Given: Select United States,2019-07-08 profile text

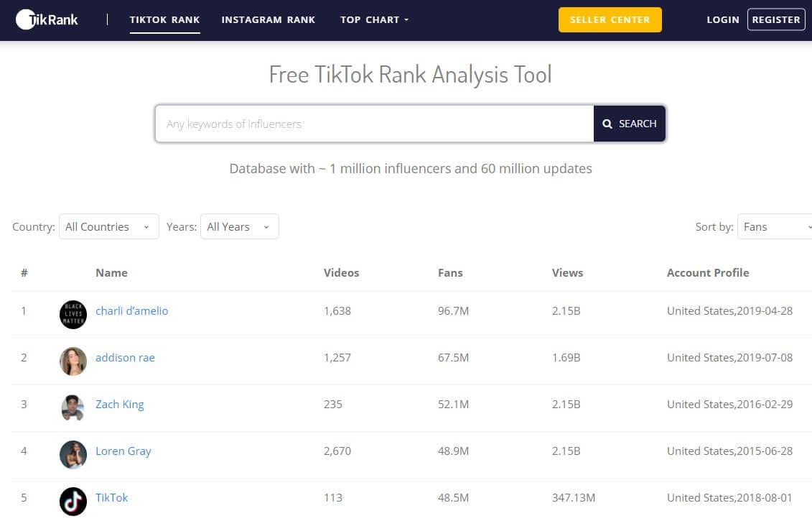Looking at the screenshot, I should [x=729, y=357].
